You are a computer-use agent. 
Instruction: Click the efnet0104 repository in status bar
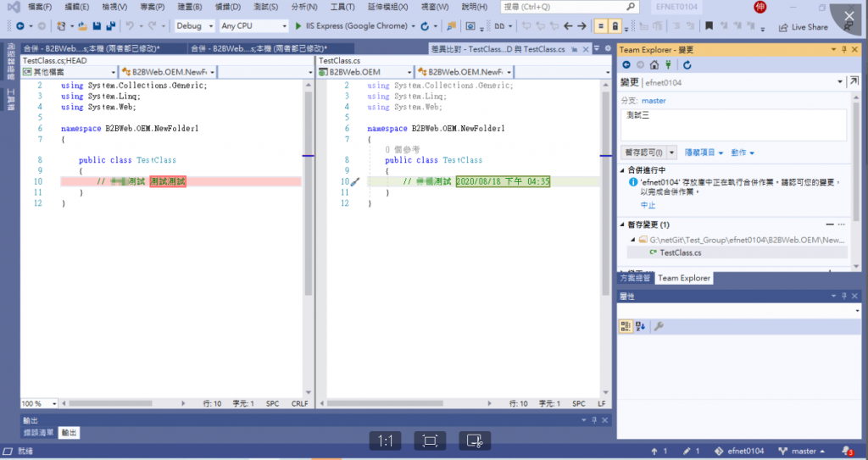point(739,452)
